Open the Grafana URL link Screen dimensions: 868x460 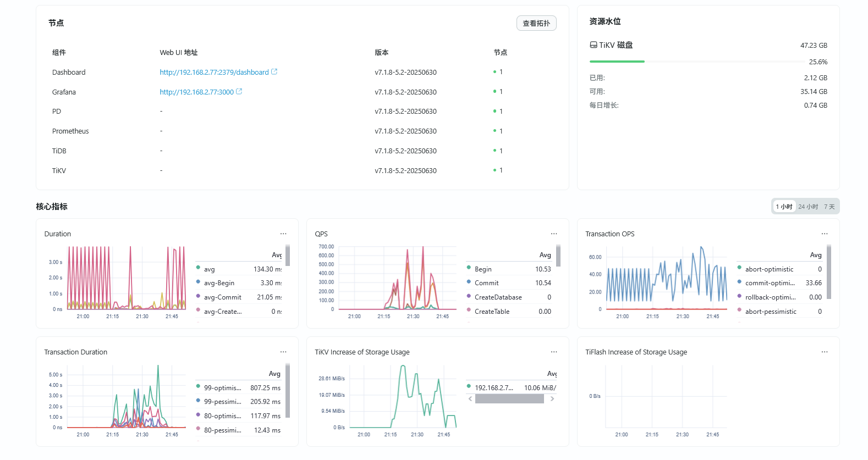(196, 92)
